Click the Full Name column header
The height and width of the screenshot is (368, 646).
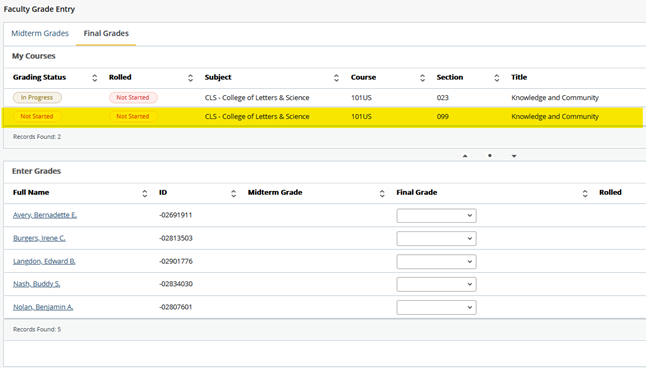click(x=31, y=192)
